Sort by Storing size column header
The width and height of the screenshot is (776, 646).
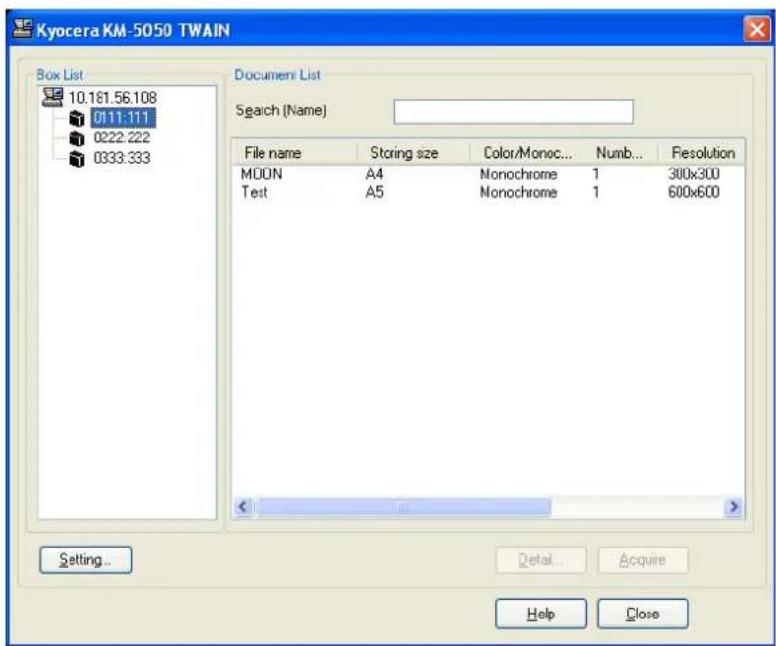[x=413, y=152]
